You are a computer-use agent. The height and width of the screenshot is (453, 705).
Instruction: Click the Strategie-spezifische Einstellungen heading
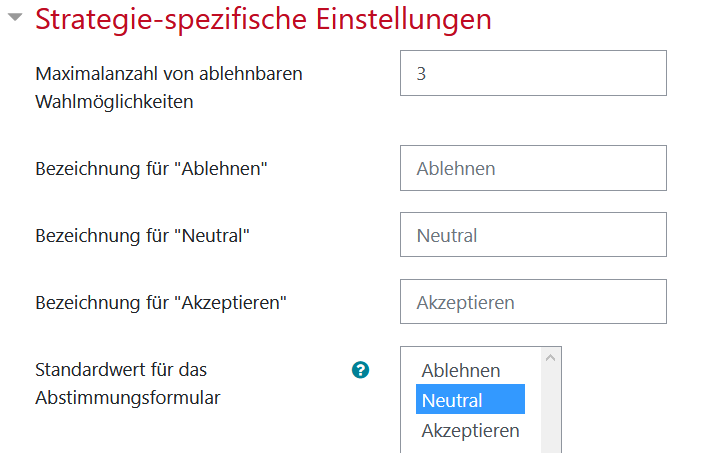coord(263,19)
